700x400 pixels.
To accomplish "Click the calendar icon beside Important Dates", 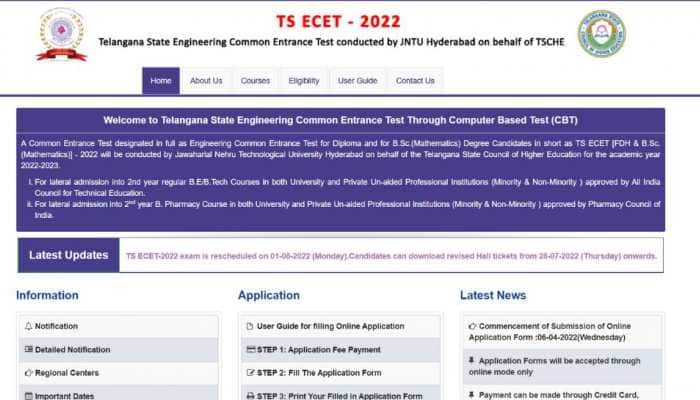I will coord(29,396).
